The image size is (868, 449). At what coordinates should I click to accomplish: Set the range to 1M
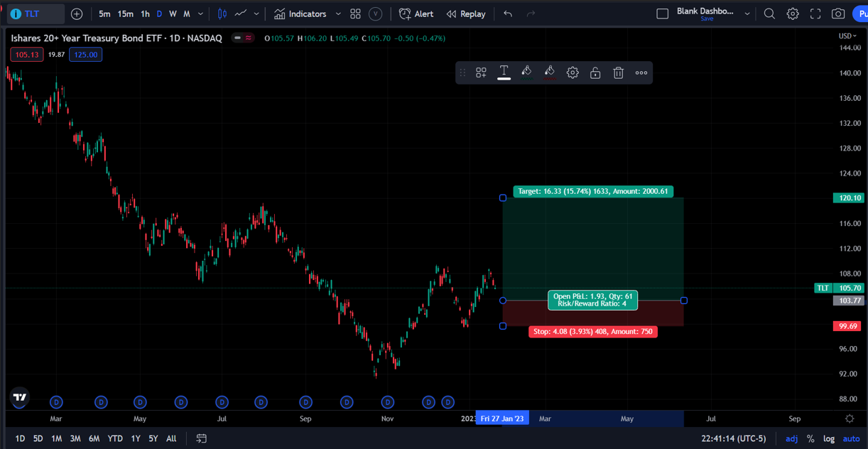pos(56,438)
